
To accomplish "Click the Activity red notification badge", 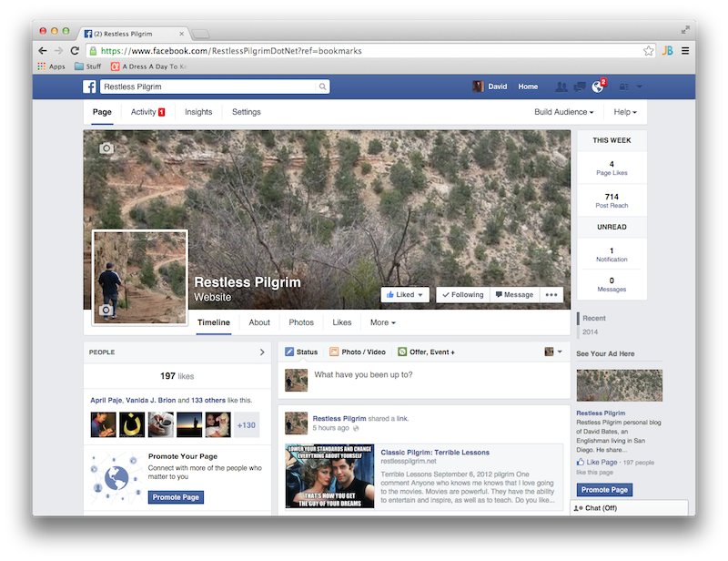I will (x=162, y=112).
